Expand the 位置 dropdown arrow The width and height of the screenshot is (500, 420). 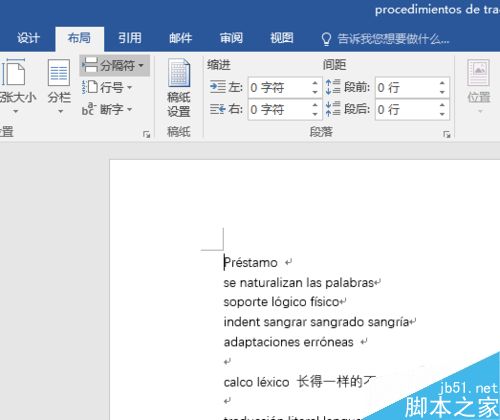[x=480, y=111]
